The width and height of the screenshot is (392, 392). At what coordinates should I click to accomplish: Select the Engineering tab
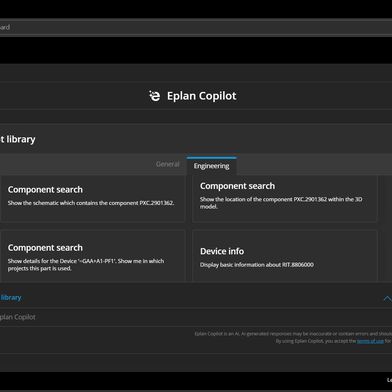[x=211, y=166]
